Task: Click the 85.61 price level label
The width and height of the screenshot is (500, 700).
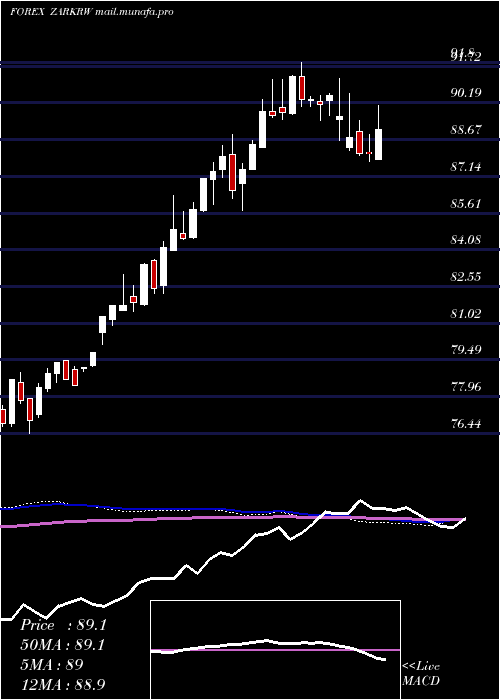Action: [465, 204]
